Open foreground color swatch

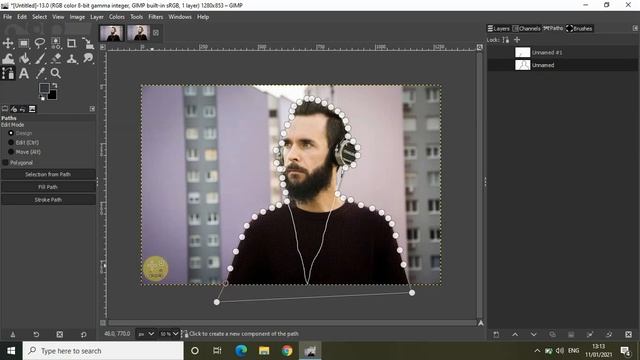(x=44, y=88)
